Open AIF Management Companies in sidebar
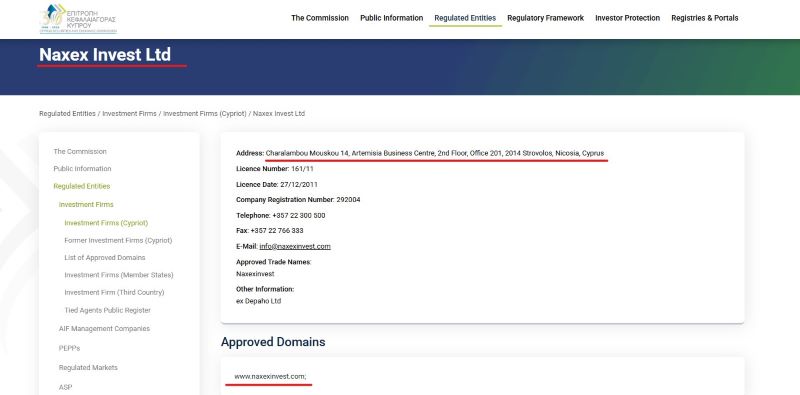Screen dimensions: 800x395 tap(104, 329)
